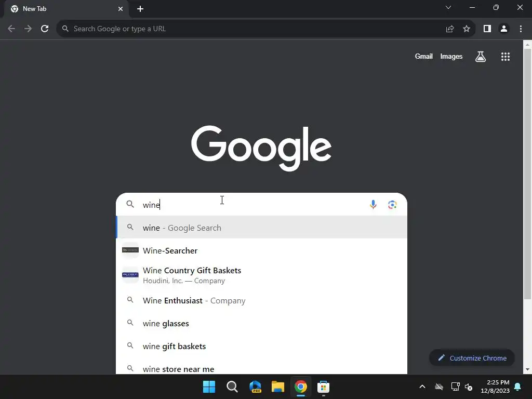Open the Images link
This screenshot has height=399, width=532.
click(451, 56)
